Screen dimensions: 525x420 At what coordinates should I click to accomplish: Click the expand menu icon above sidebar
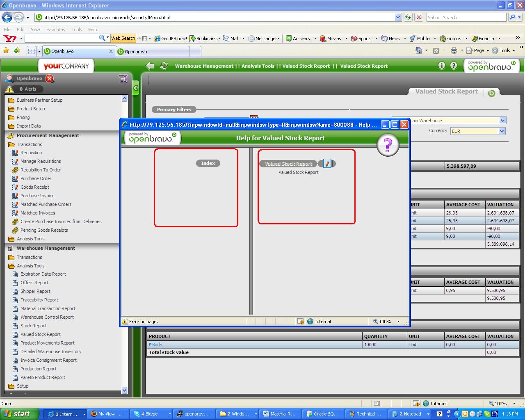[123, 78]
